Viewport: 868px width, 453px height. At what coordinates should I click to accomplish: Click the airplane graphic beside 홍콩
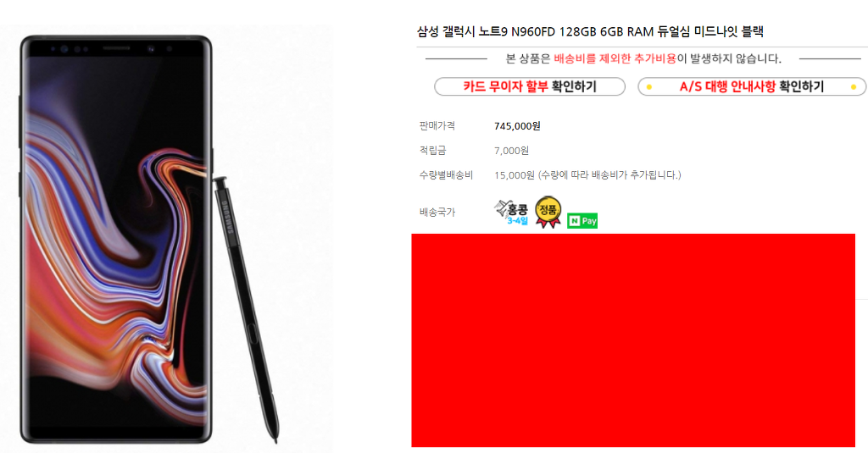[x=502, y=208]
